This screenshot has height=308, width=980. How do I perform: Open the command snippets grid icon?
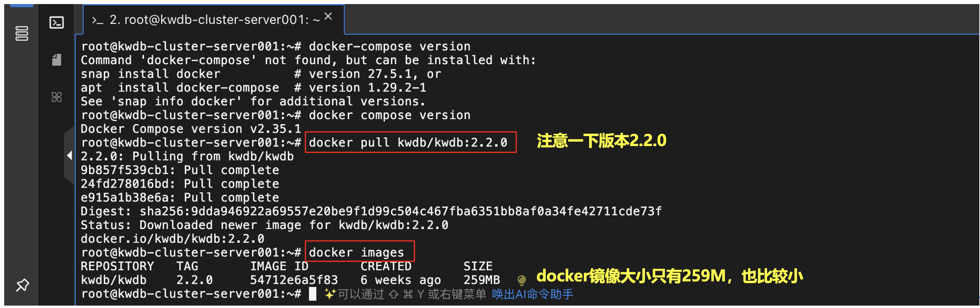pos(57,97)
